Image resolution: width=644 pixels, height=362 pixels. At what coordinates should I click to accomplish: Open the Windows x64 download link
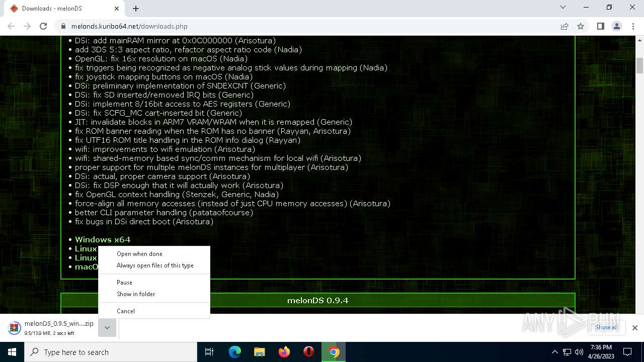pyautogui.click(x=103, y=239)
